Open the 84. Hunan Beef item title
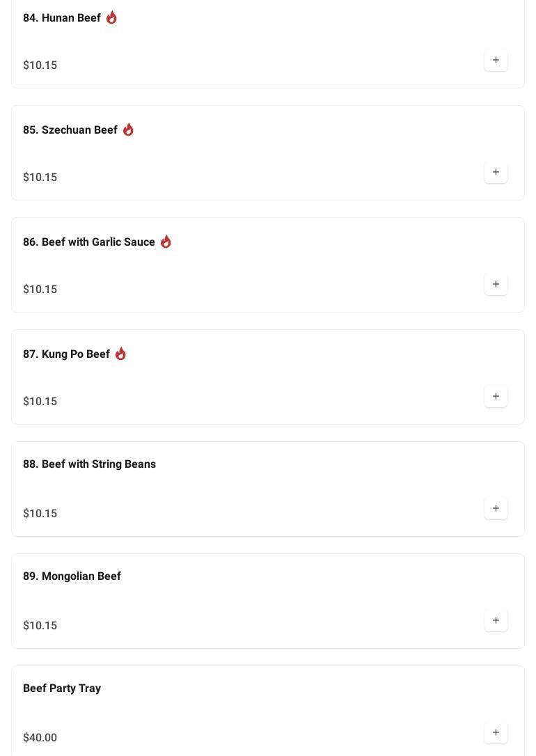The width and height of the screenshot is (536, 756). pos(62,18)
